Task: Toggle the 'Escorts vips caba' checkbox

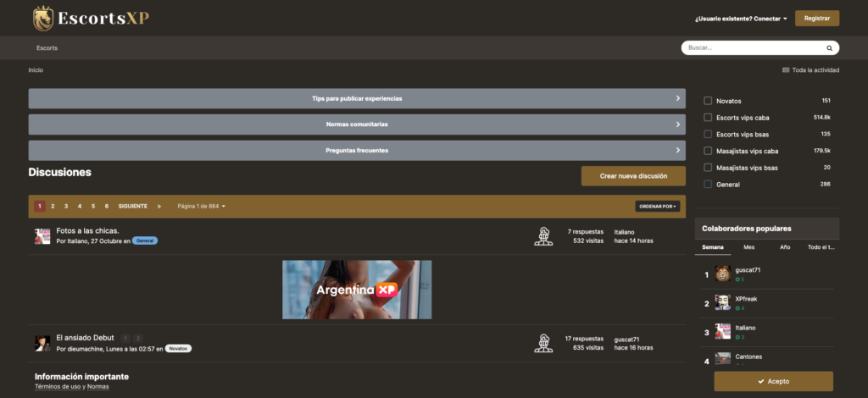Action: point(708,118)
